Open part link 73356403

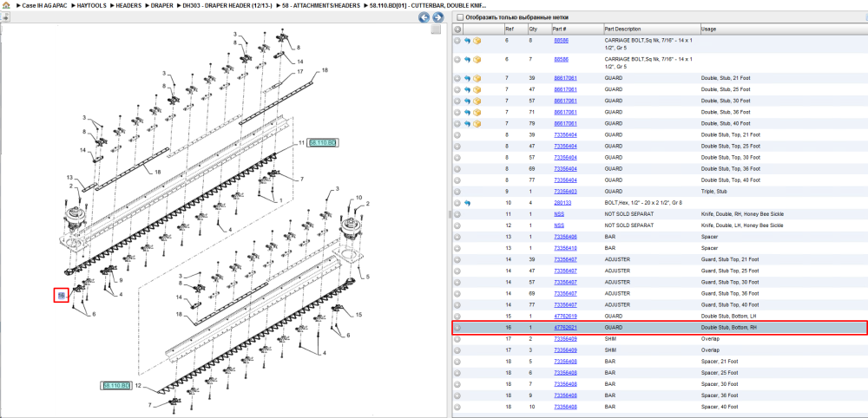tap(565, 192)
